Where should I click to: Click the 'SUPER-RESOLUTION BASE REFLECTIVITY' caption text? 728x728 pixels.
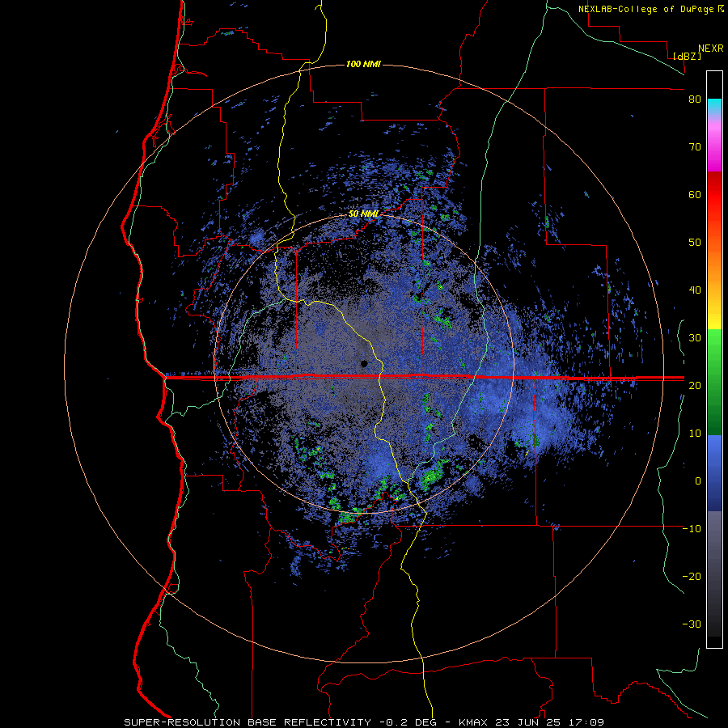[248, 722]
